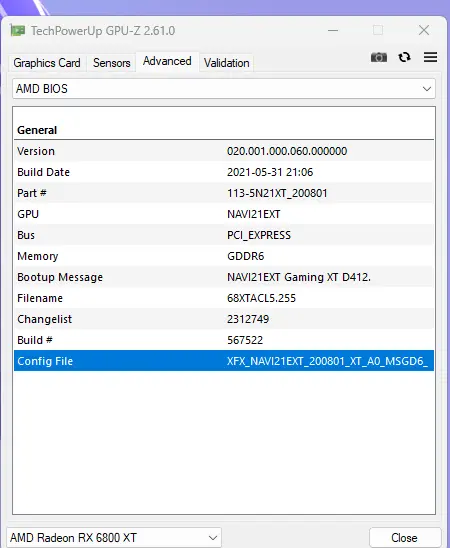This screenshot has height=548, width=450.
Task: Click the Close button at the bottom
Action: pos(404,538)
